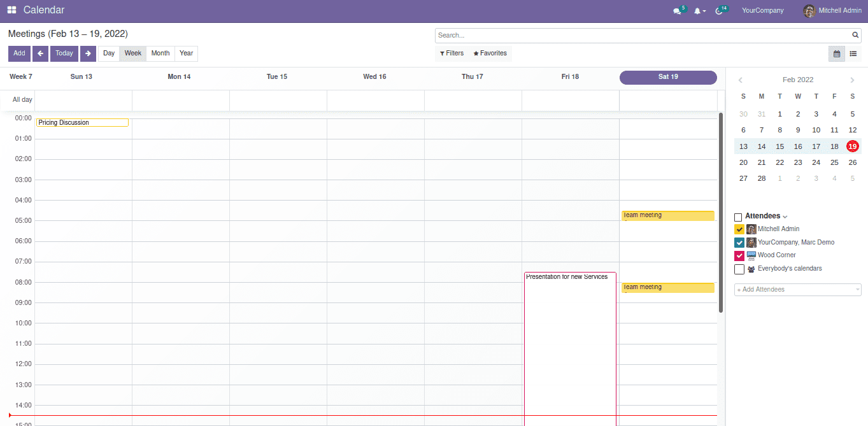
Task: Switch to Month view
Action: (160, 53)
